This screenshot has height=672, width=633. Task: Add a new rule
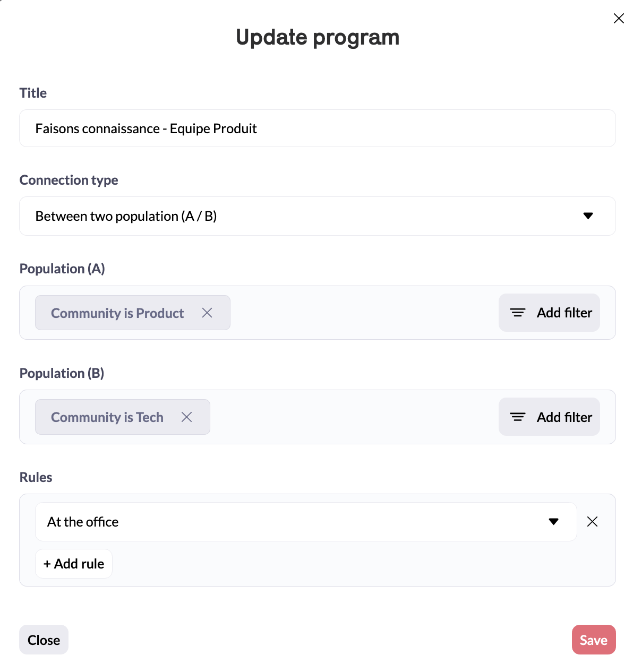point(74,564)
